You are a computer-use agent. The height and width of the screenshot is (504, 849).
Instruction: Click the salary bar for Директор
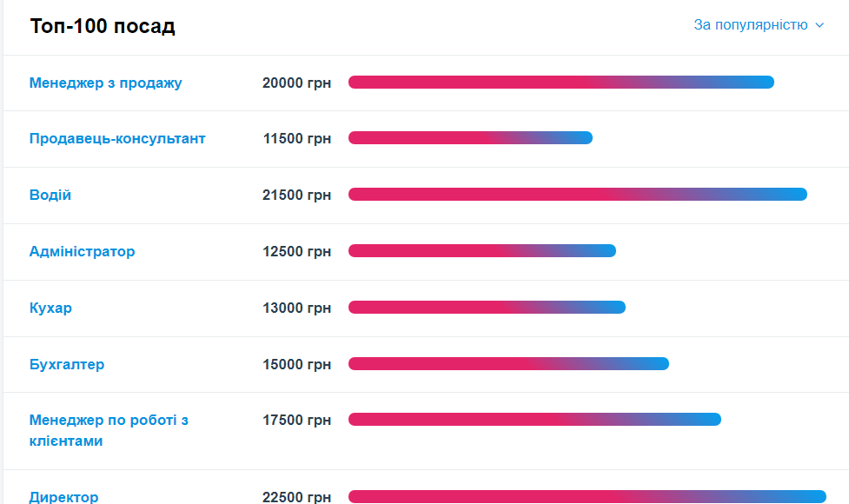[587, 496]
